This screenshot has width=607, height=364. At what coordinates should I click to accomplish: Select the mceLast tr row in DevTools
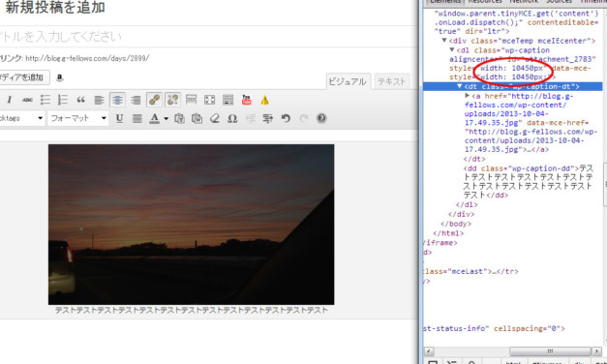point(471,271)
